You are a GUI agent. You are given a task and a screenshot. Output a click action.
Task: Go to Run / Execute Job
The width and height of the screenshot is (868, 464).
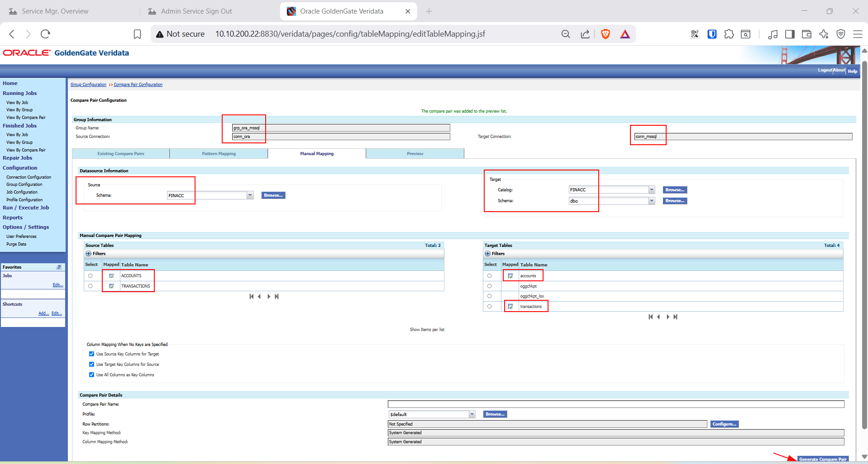[x=26, y=208]
